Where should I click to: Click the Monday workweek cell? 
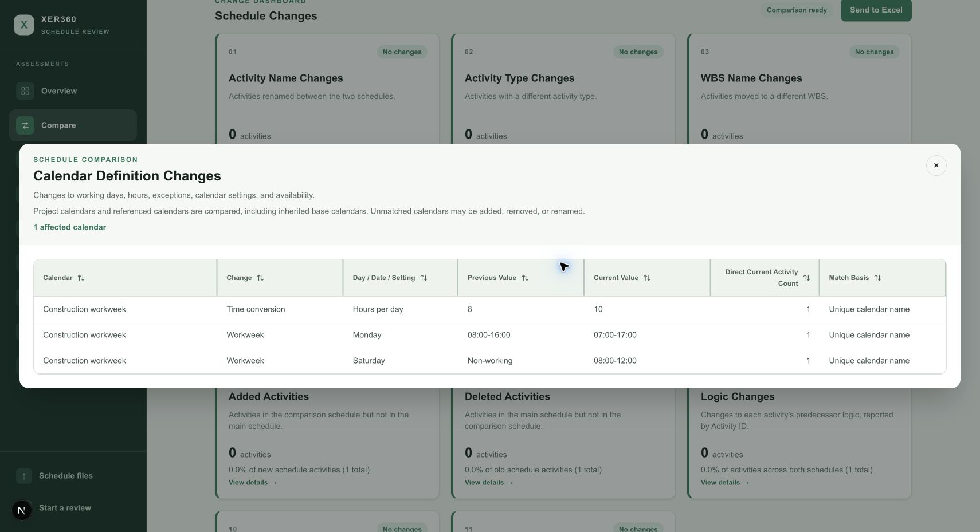[x=367, y=335]
